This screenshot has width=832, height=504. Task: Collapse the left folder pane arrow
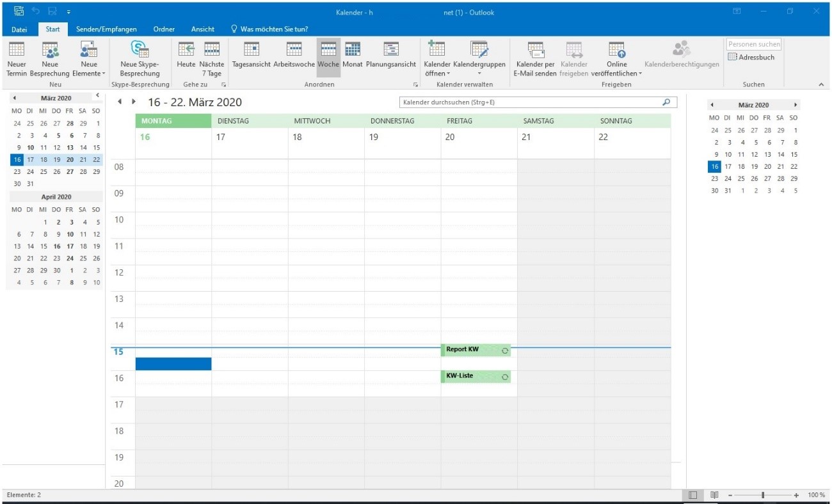coord(97,95)
